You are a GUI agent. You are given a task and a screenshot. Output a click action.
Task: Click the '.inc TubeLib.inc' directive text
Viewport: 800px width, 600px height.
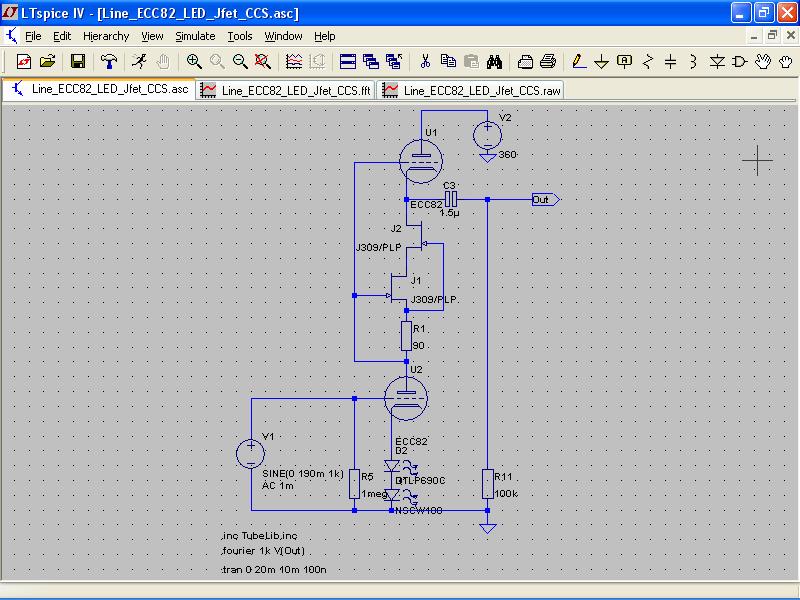[x=260, y=536]
